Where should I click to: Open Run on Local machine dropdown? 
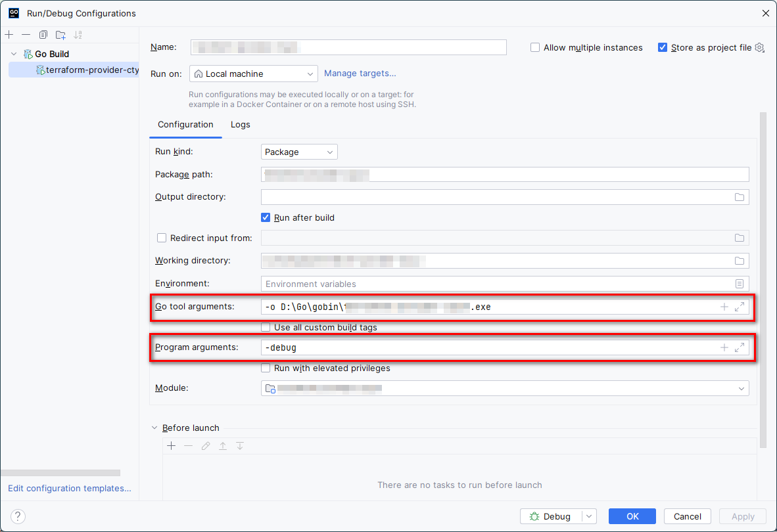[x=254, y=74]
